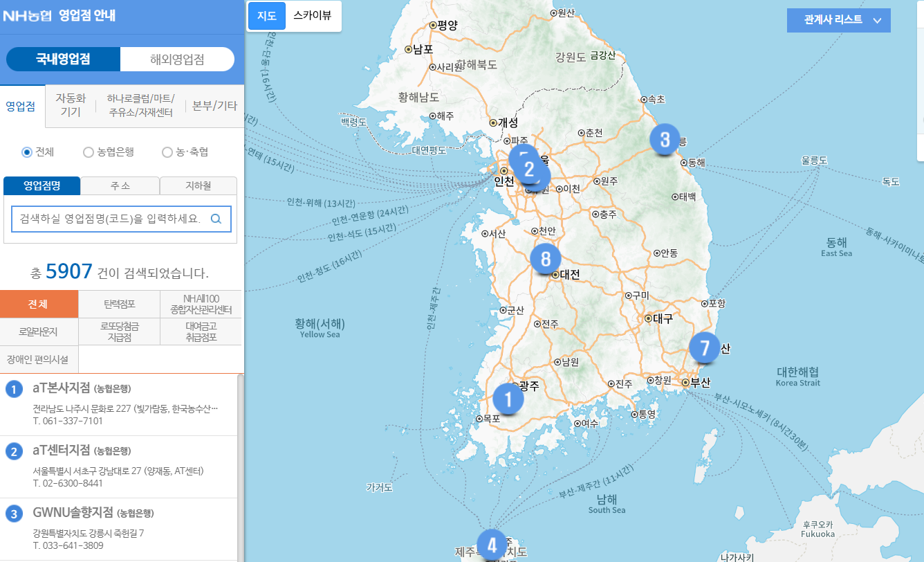924x562 pixels.
Task: Click the 로또당첨금 지급점 filter
Action: pos(119,332)
